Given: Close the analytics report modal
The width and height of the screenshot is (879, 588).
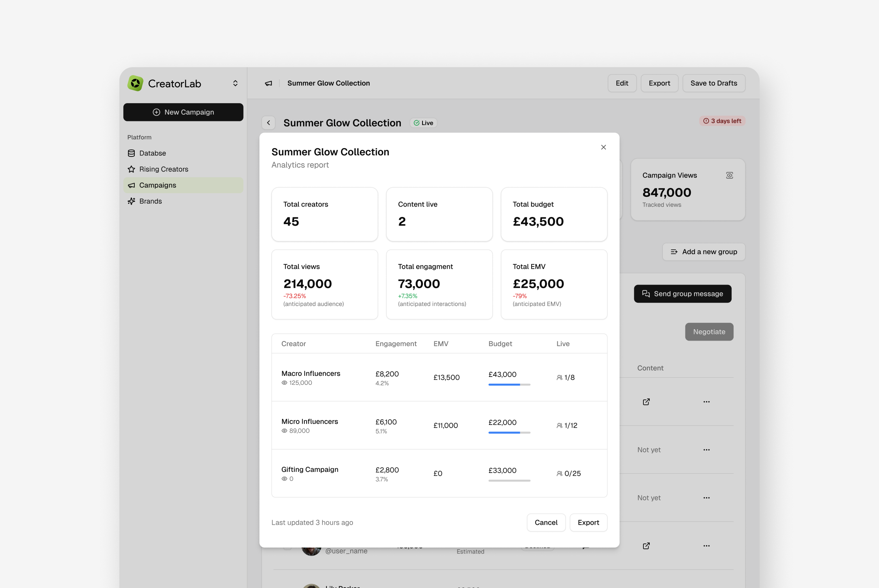Looking at the screenshot, I should (603, 147).
